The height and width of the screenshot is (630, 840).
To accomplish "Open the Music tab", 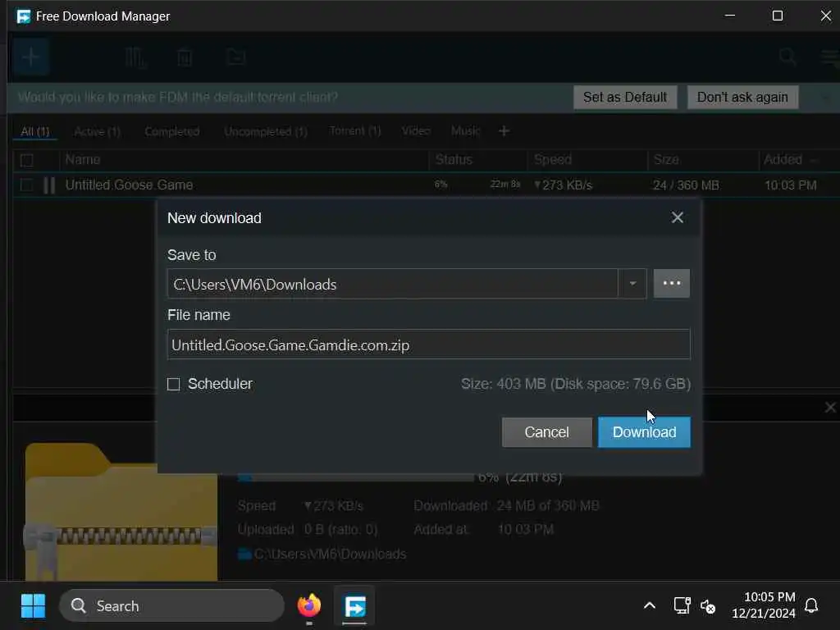I will point(465,131).
